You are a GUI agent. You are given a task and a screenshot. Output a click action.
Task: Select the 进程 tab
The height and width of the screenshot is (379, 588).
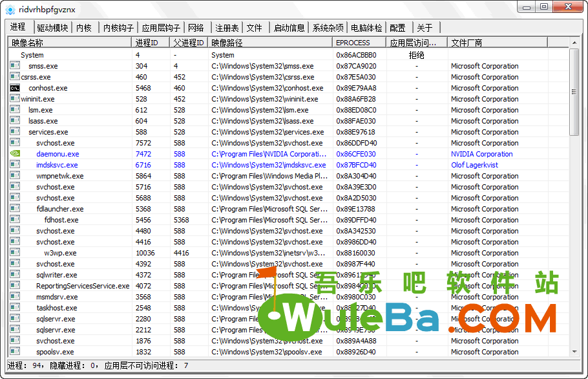[18, 27]
